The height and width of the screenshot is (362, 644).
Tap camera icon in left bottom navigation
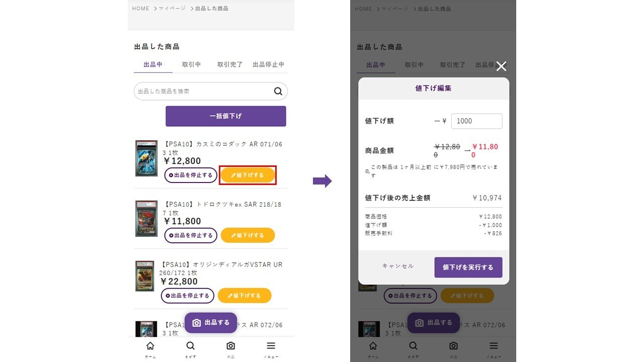(x=230, y=346)
